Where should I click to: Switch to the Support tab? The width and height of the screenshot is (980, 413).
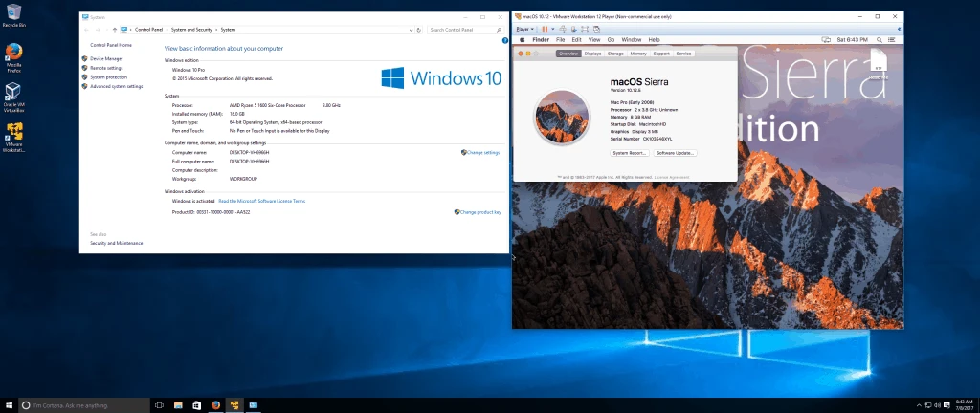pos(661,54)
